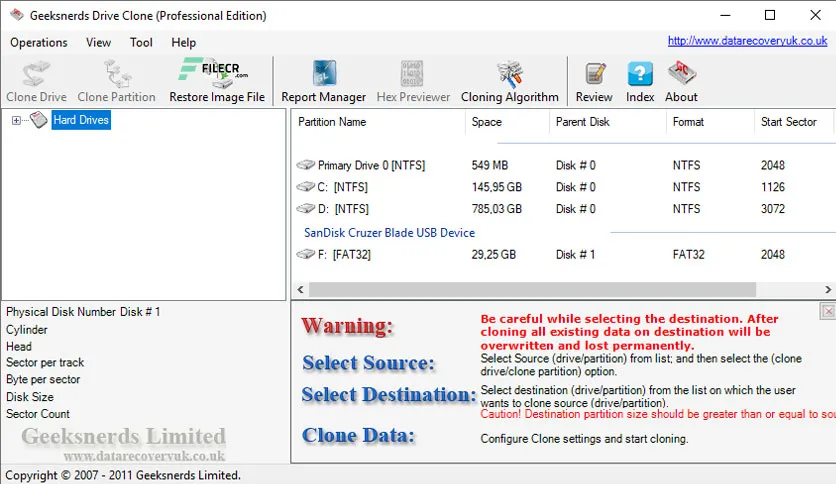Minimize the Drive Clone window
The height and width of the screenshot is (484, 836).
(x=725, y=15)
